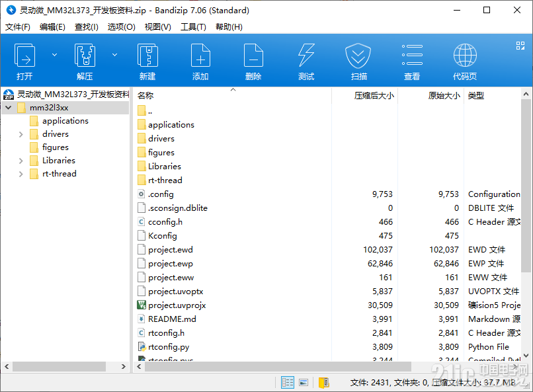Image resolution: width=533 pixels, height=392 pixels.
Task: Select the .sconsign.dblite file
Action: [173, 208]
